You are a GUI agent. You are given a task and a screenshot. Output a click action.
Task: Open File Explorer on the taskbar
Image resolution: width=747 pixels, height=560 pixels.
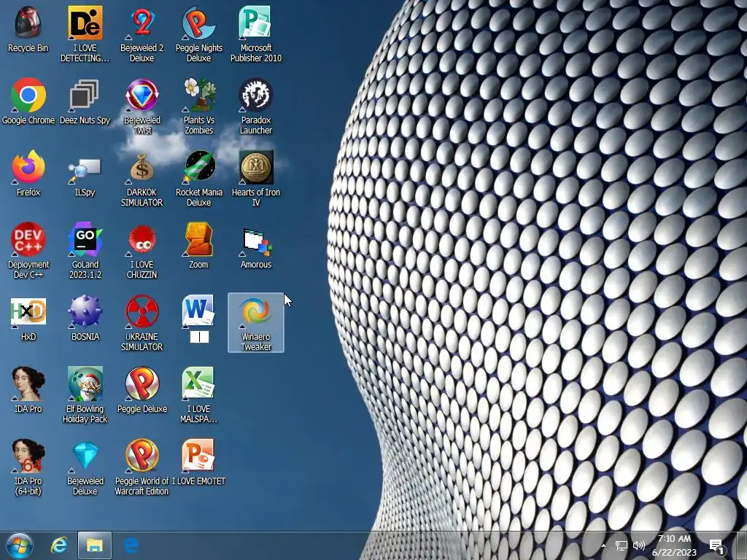click(95, 545)
